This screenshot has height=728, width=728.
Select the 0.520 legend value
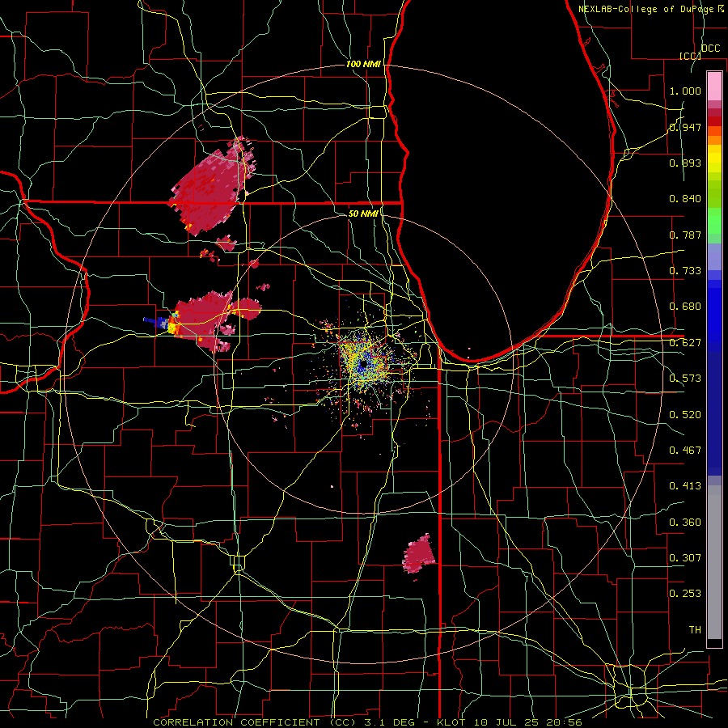coord(685,415)
